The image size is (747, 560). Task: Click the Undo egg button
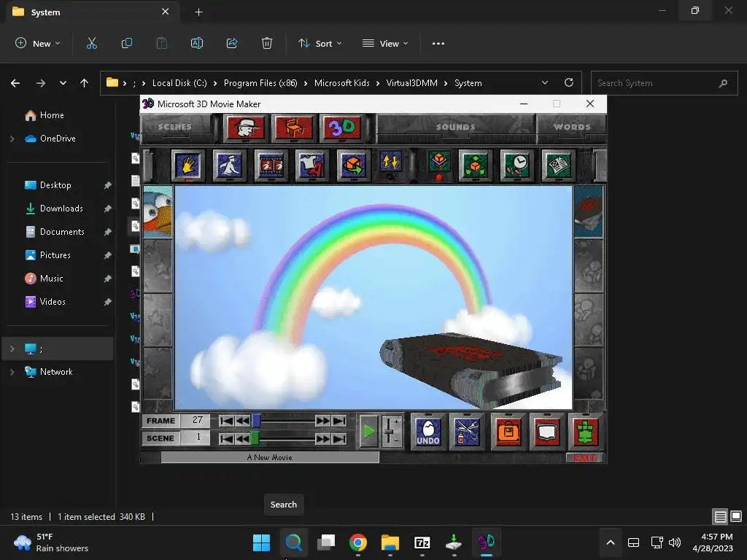coord(427,432)
